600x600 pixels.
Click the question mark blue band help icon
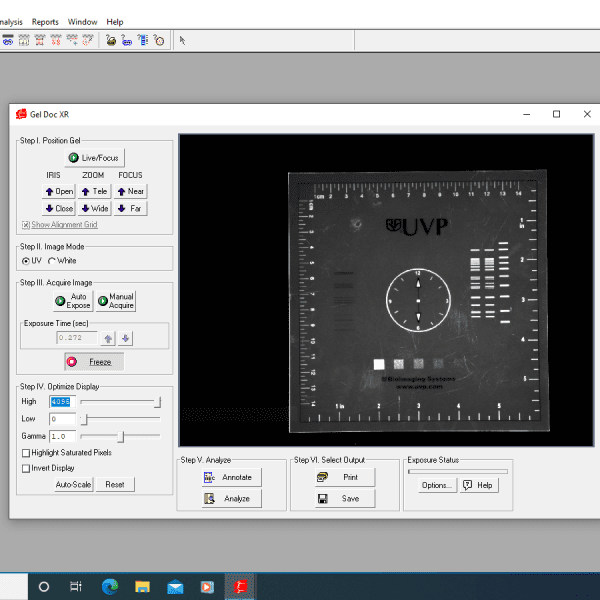point(127,40)
